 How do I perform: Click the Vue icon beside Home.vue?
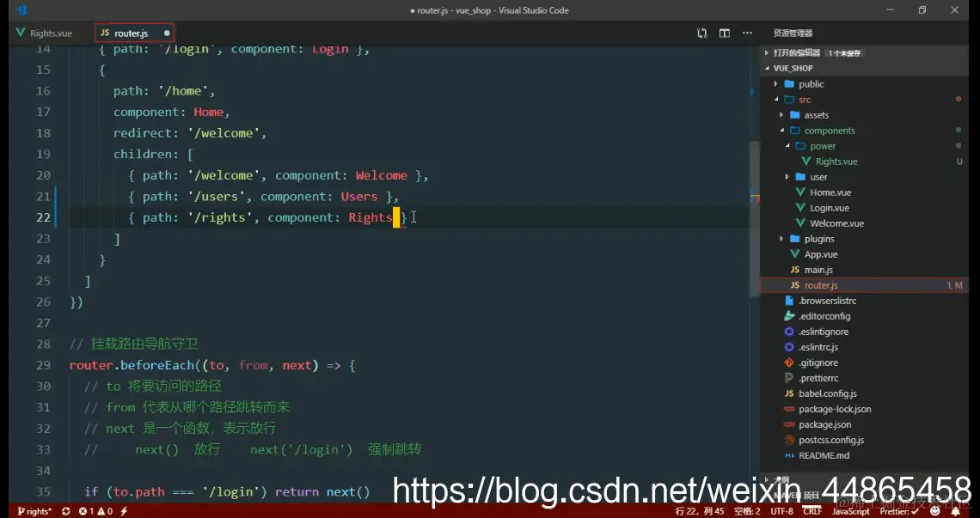pyautogui.click(x=800, y=192)
